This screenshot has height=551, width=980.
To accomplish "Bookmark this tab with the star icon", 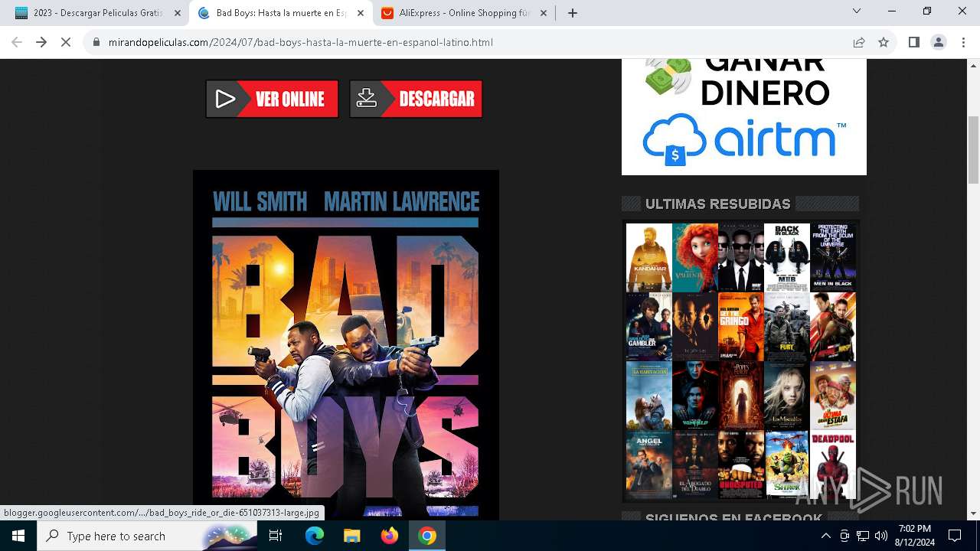I will tap(884, 42).
